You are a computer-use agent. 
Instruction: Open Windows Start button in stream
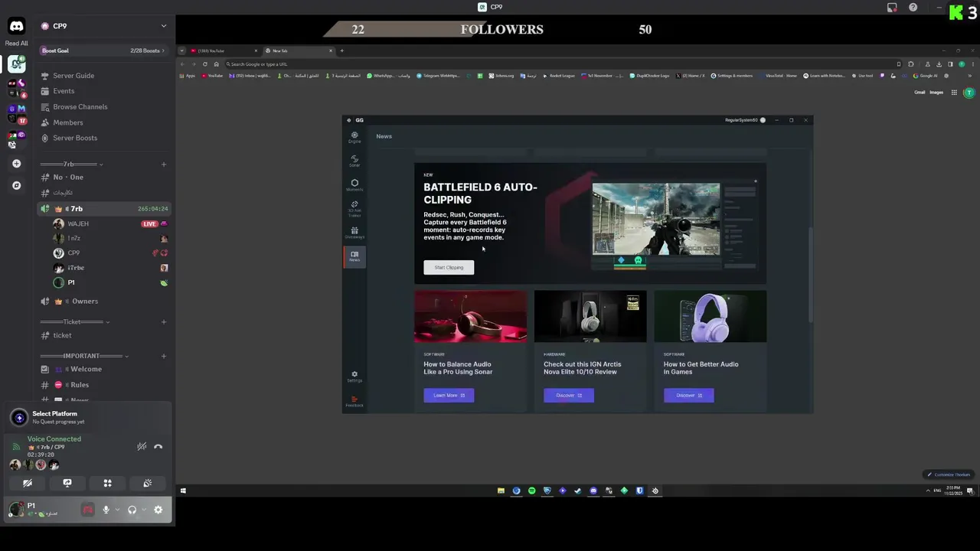tap(183, 491)
